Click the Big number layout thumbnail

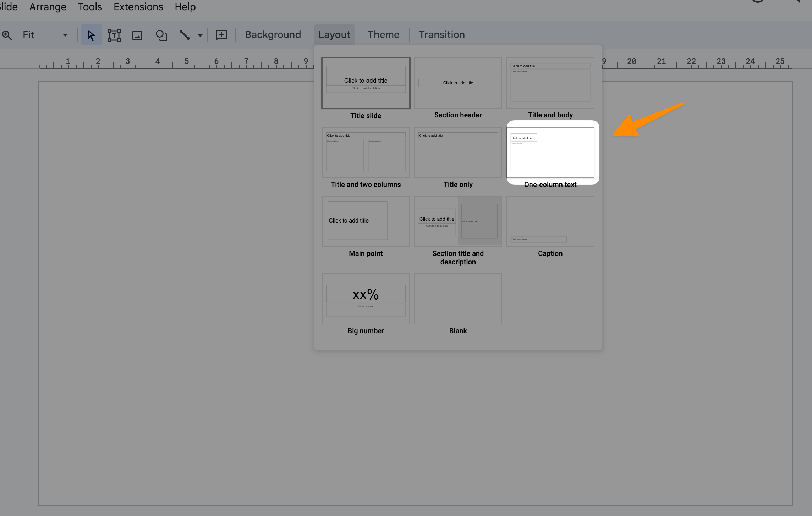[x=365, y=298]
